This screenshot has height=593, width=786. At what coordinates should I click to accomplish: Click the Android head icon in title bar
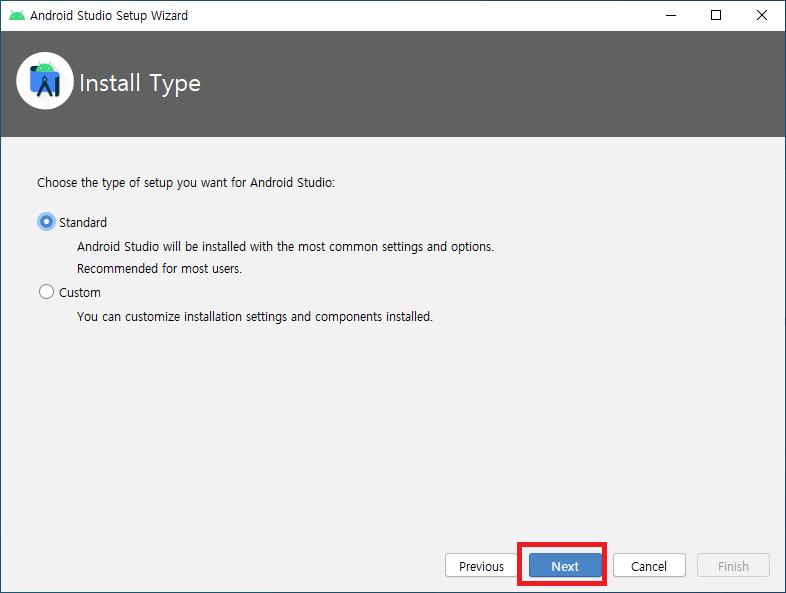point(17,16)
